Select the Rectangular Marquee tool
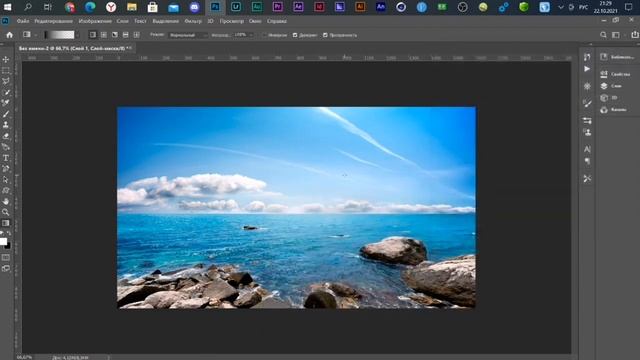Screen dimensions: 640x360 point(6,71)
